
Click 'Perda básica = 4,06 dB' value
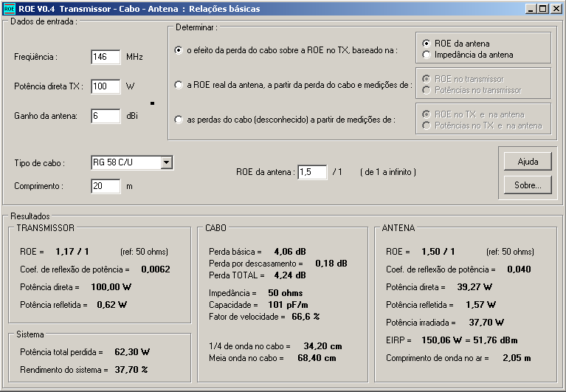coord(290,252)
